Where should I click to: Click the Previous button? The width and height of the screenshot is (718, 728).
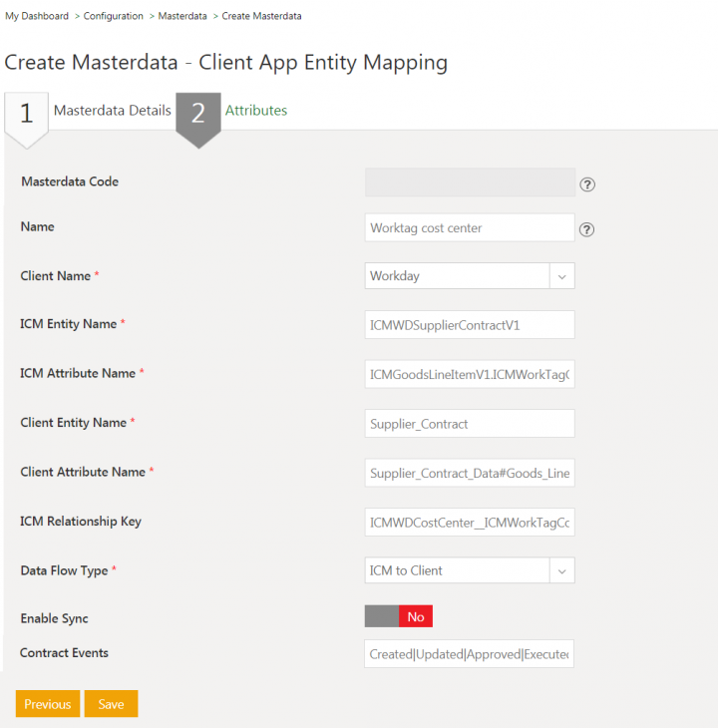47,704
